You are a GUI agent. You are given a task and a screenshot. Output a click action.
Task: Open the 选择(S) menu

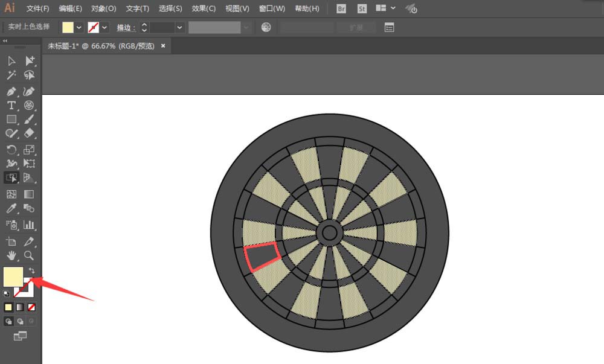click(170, 8)
